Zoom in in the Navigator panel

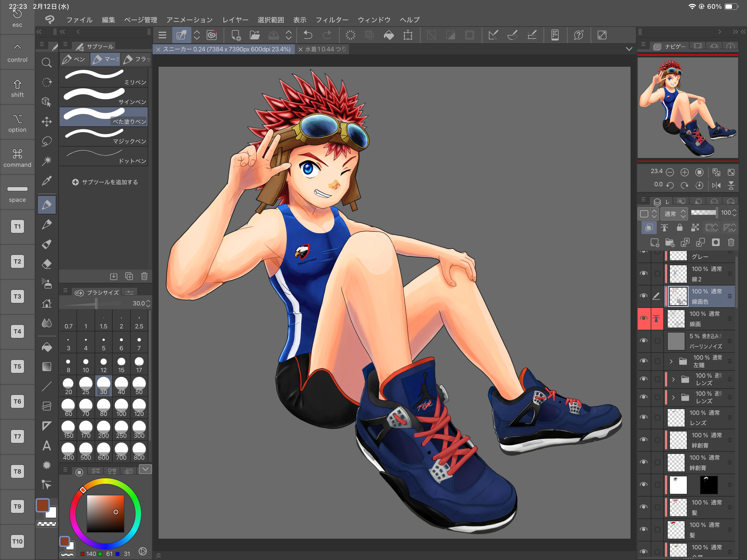685,172
